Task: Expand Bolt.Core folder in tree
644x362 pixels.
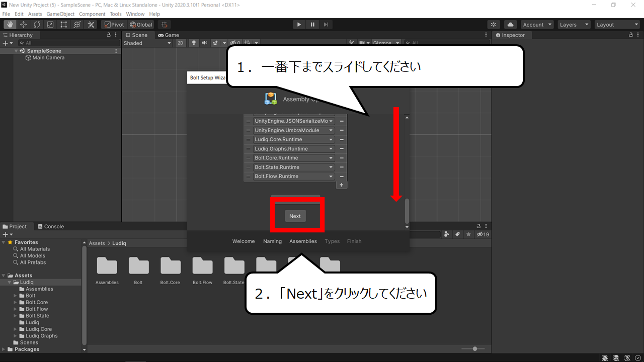Action: 16,302
